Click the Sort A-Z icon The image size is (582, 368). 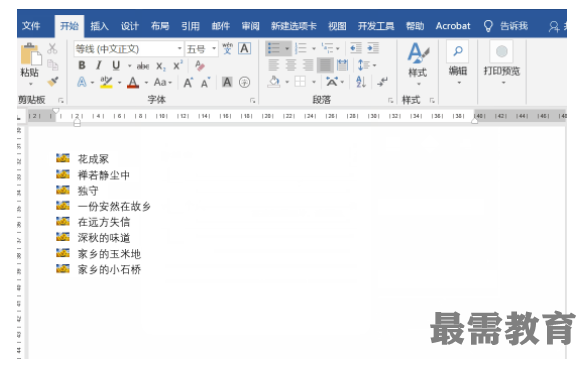(361, 82)
